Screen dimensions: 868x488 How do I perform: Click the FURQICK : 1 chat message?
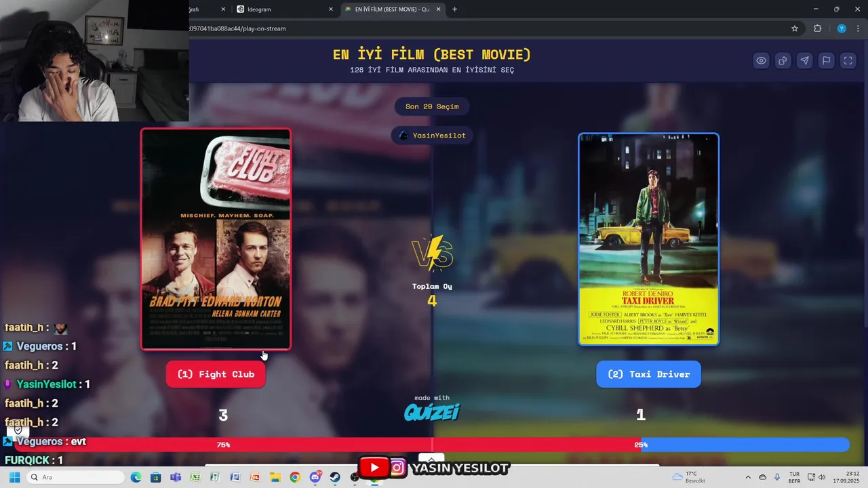(34, 460)
